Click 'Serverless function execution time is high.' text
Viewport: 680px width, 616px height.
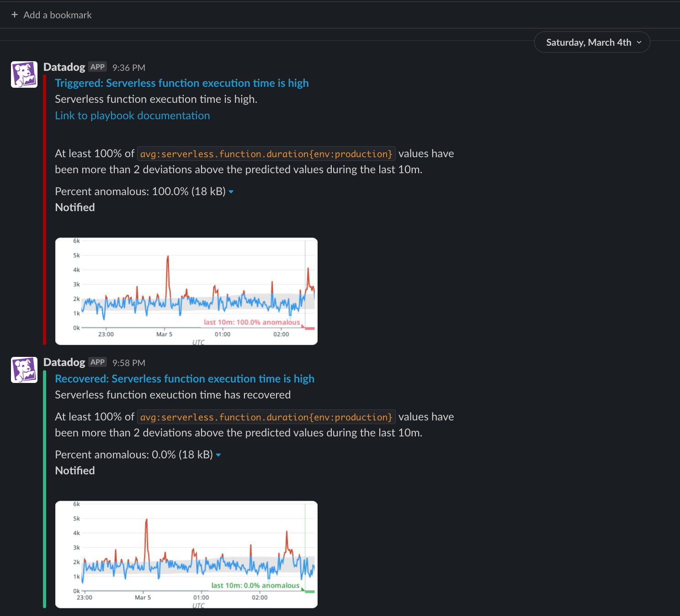click(x=156, y=99)
